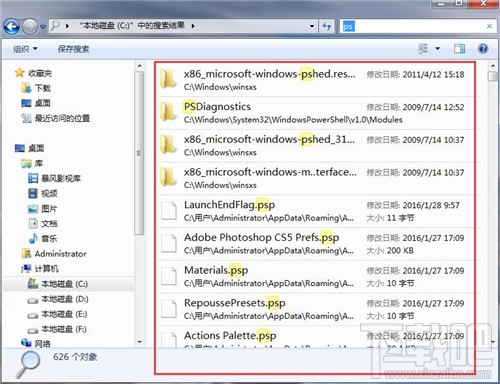Click the address path chevron after search results
Screen dimensions: 500x384
193,26
